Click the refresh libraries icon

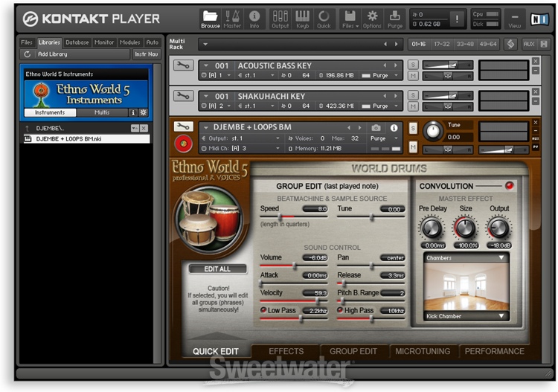(27, 54)
